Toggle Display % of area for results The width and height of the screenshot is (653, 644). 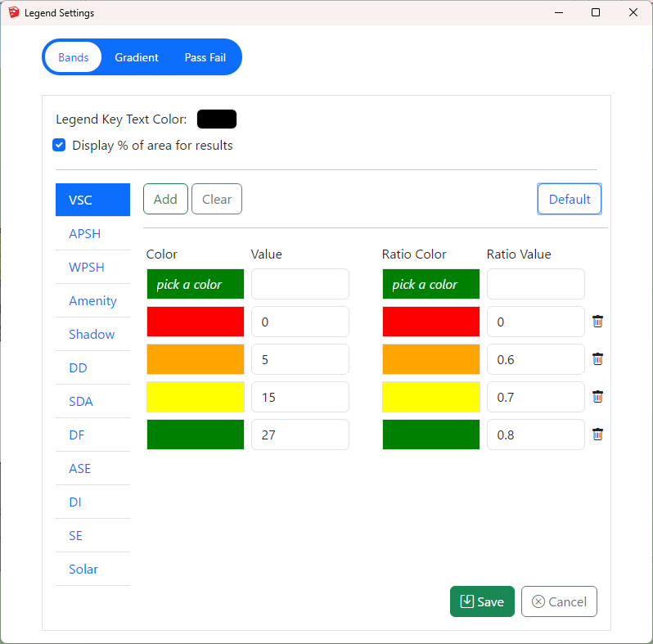(x=59, y=146)
